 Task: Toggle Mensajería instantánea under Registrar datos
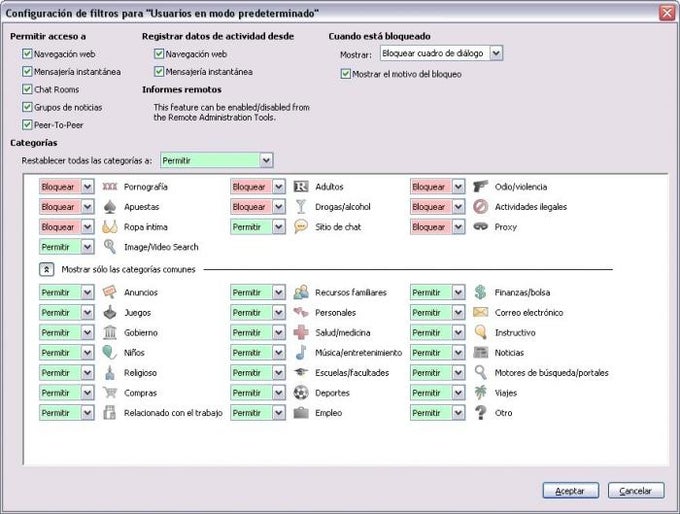[x=159, y=72]
